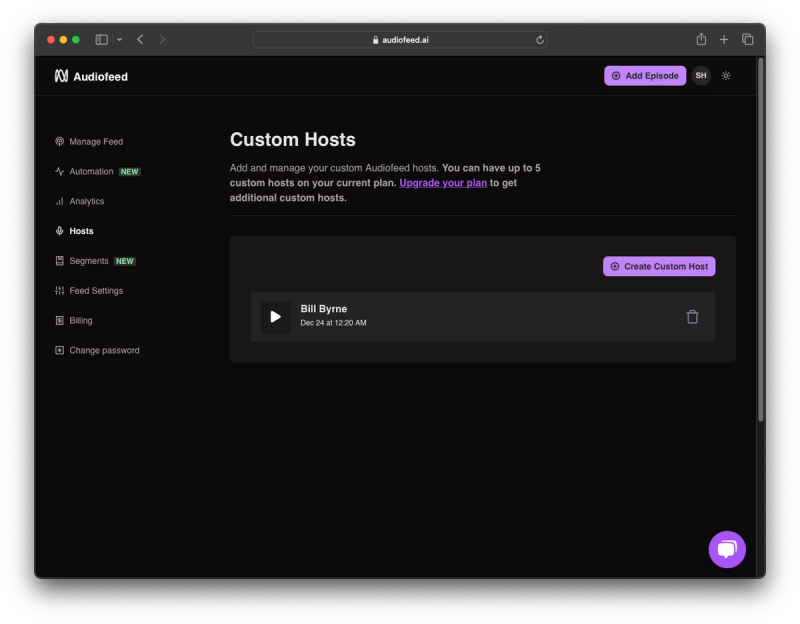Toggle light theme with sun icon
Viewport: 800px width, 624px height.
726,76
